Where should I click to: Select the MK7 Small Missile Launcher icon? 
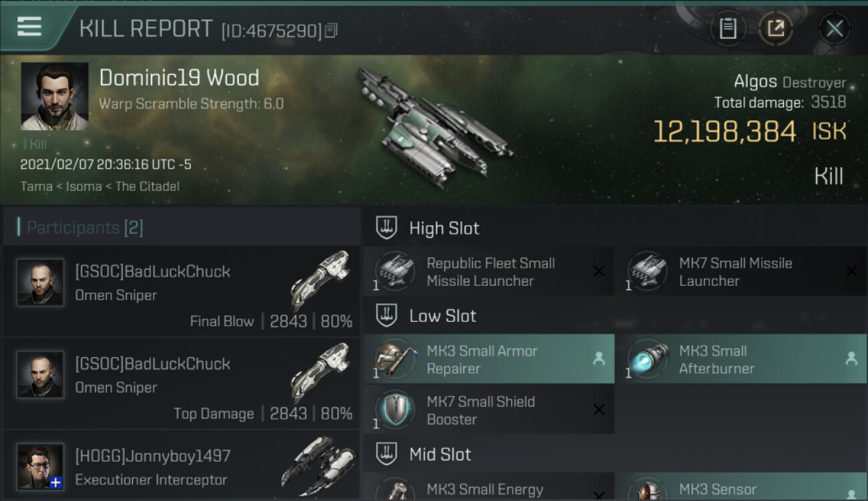[x=648, y=271]
